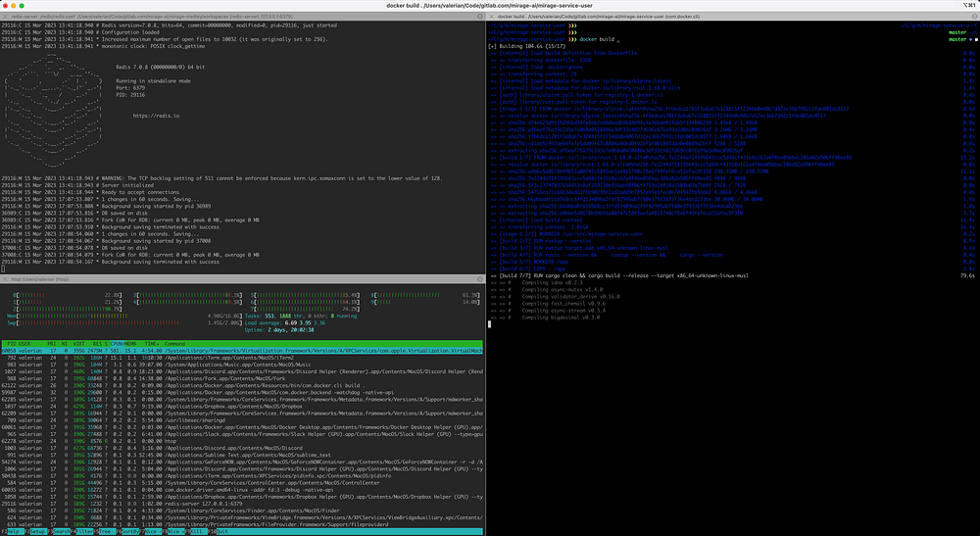Sort htop by PID column header

click(x=12, y=344)
